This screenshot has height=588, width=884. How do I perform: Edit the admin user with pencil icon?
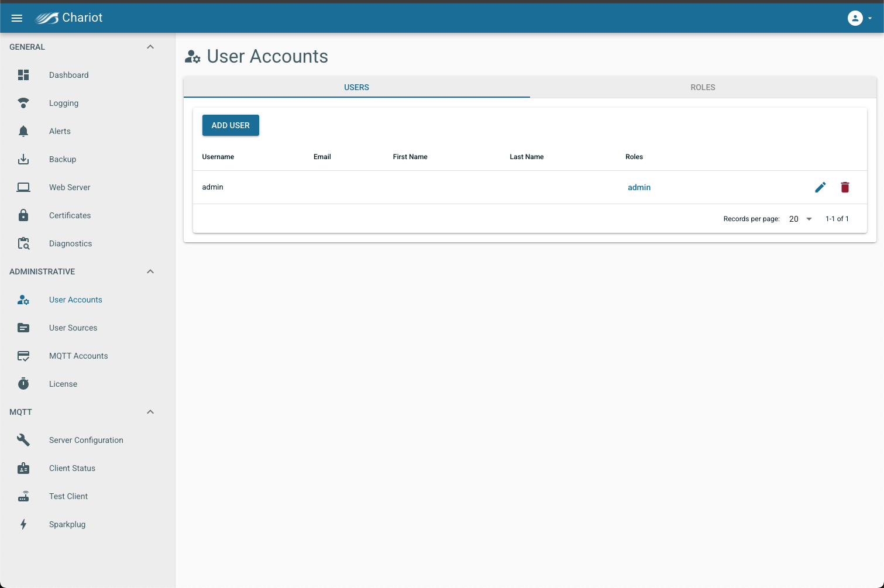820,187
